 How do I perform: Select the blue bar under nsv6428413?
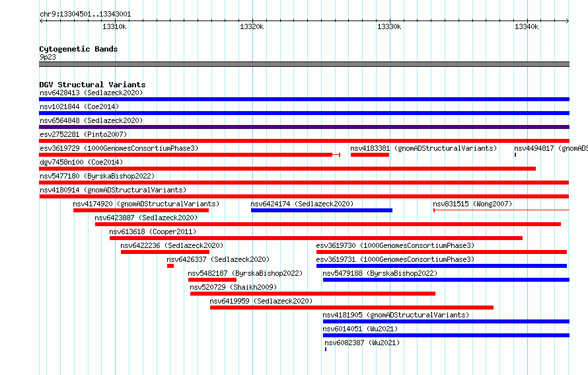coord(304,99)
